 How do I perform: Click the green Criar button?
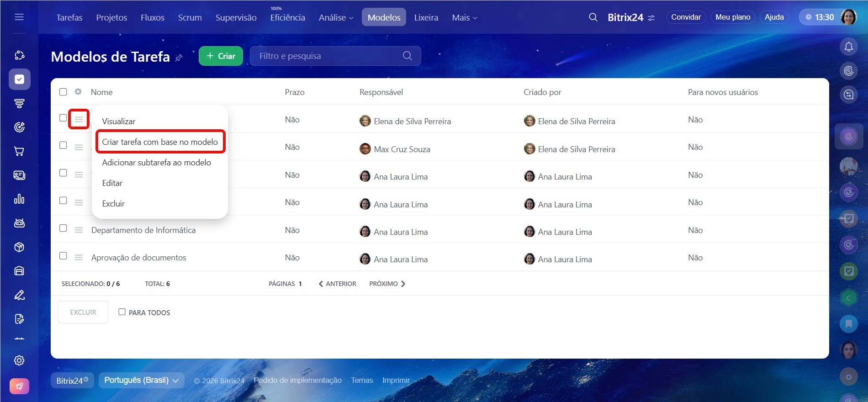pos(221,56)
